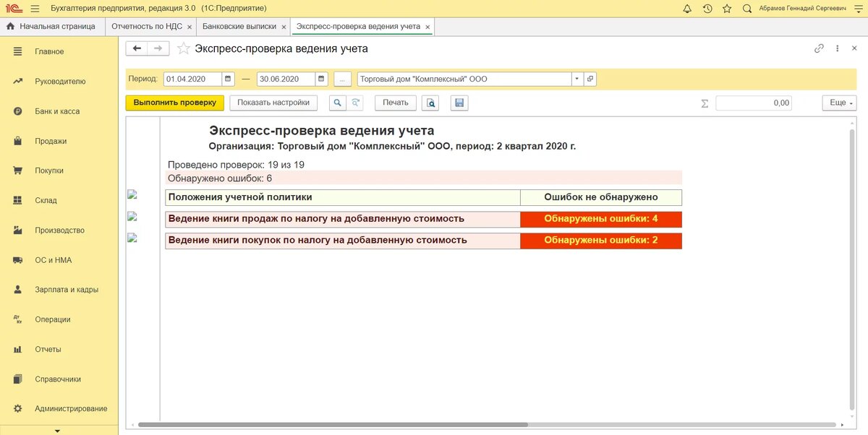Click Показать настройки button
This screenshot has width=868, height=435.
click(273, 103)
